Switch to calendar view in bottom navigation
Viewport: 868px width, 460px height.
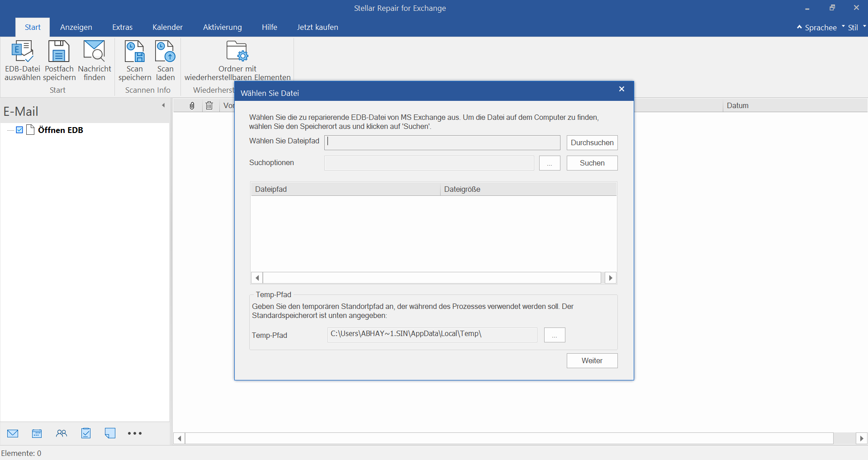pos(37,433)
